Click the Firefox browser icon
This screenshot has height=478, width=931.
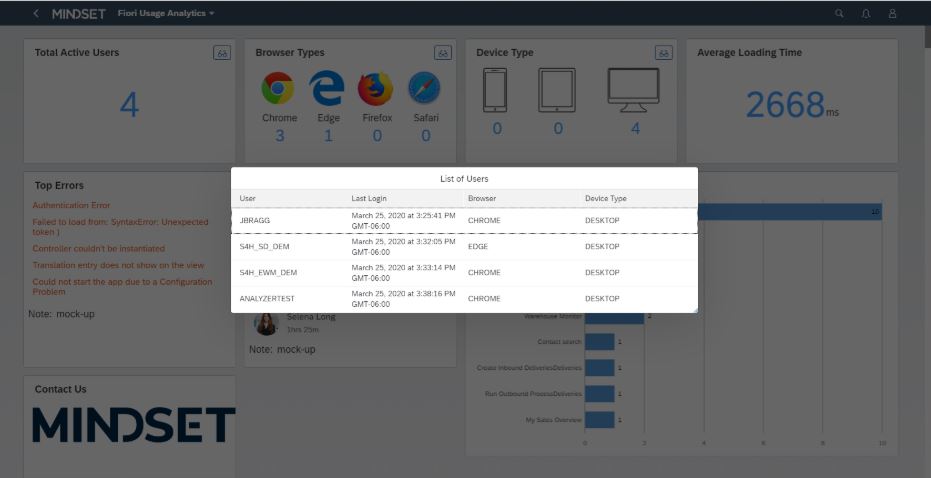(x=376, y=88)
